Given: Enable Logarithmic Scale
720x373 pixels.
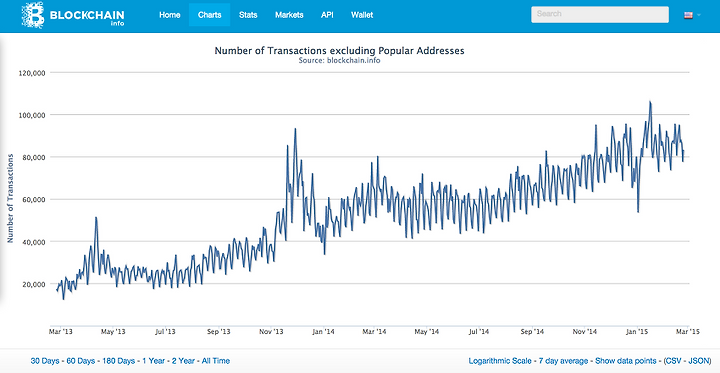Looking at the screenshot, I should 500,361.
